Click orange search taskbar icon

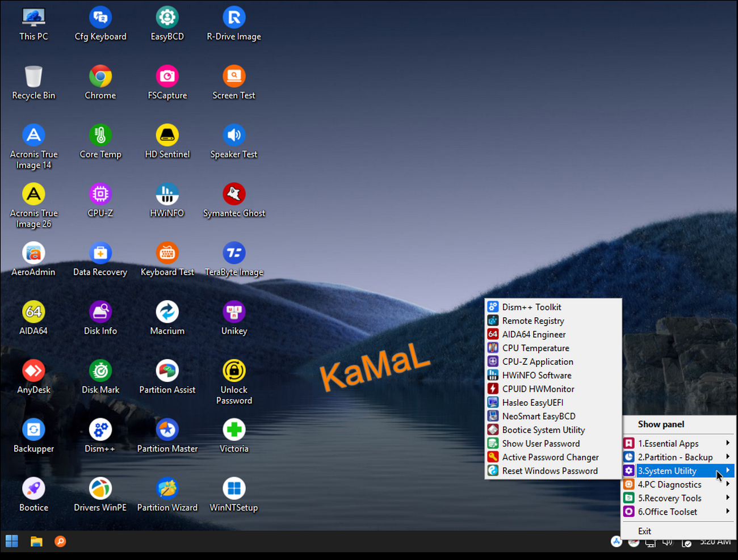click(x=60, y=541)
